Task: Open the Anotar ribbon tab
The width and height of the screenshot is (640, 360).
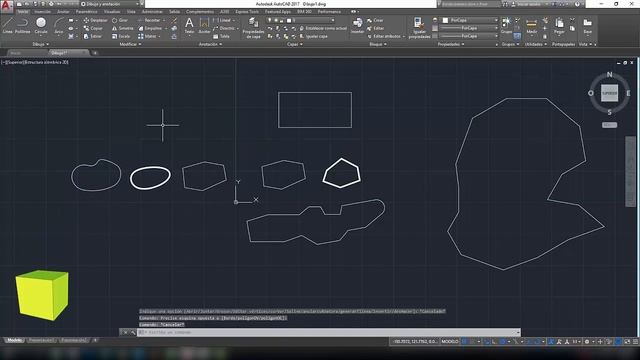Action: (63, 12)
